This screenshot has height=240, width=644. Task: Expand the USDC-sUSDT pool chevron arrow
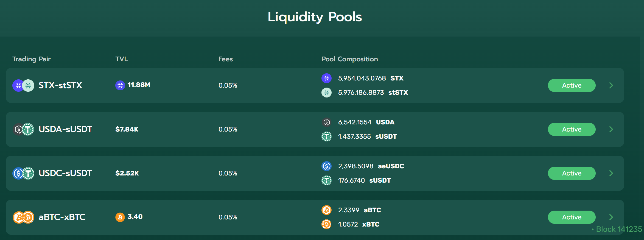tap(611, 173)
